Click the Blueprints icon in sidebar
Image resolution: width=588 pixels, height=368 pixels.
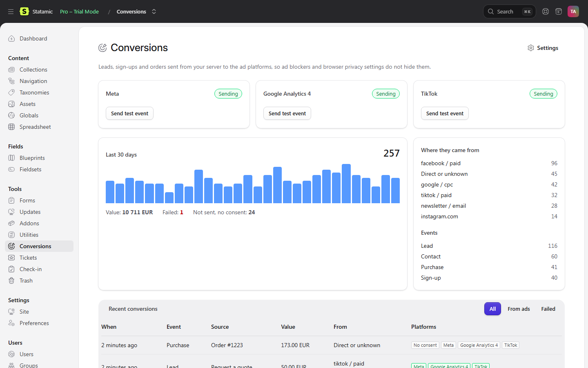coord(11,158)
